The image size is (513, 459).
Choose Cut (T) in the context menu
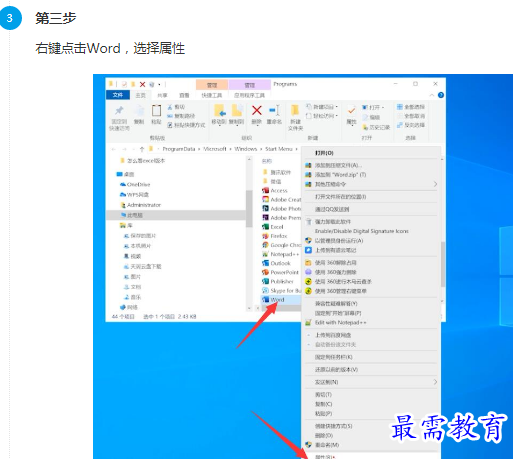tap(371, 394)
